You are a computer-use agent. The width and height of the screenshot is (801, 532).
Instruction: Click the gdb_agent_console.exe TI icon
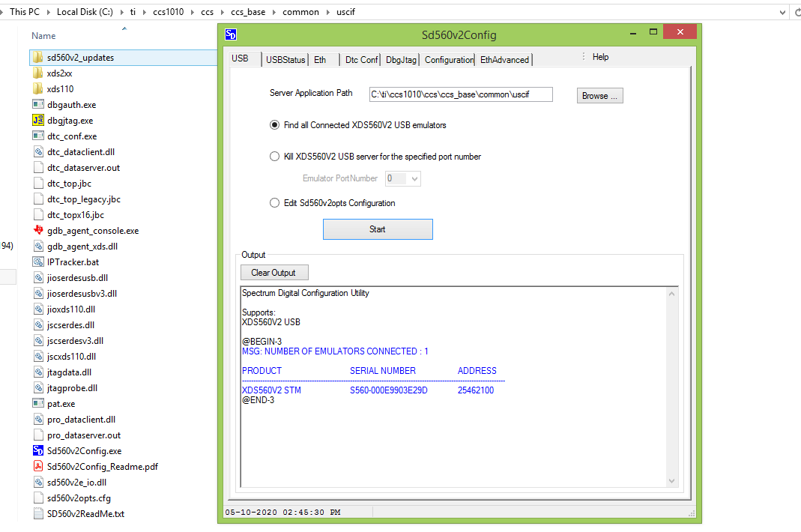tap(37, 231)
